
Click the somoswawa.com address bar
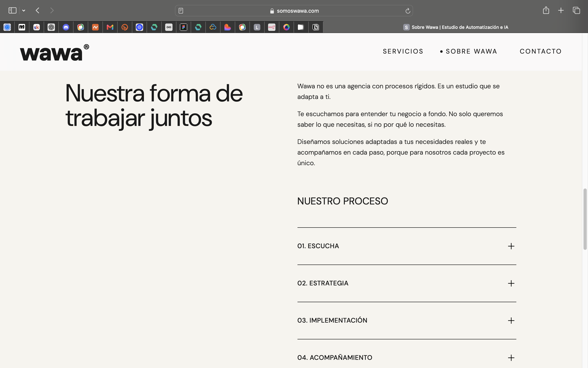click(294, 11)
